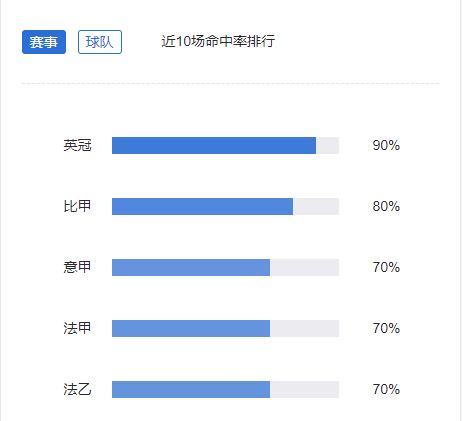Screen dimensions: 462x421
Task: Click the 法乙 blue progress bar
Action: 191,389
